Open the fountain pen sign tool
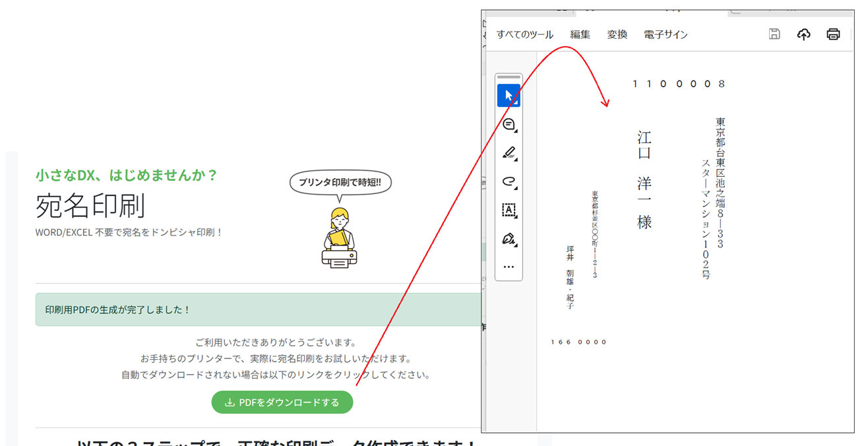868x446 pixels. pyautogui.click(x=509, y=239)
